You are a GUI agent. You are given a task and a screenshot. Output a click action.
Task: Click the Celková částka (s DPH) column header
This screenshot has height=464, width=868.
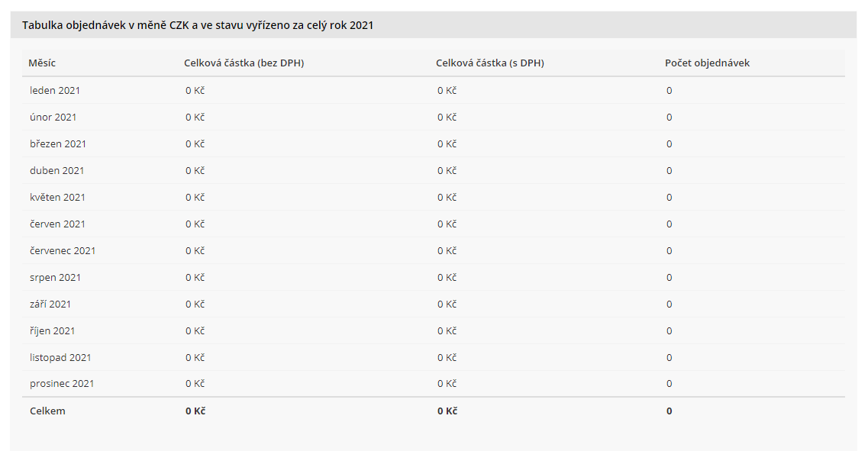coord(489,63)
